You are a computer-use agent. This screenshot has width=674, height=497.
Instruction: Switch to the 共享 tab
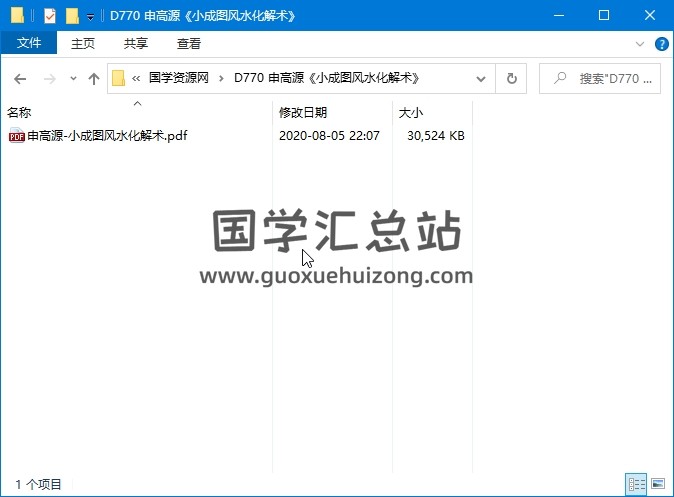click(136, 44)
